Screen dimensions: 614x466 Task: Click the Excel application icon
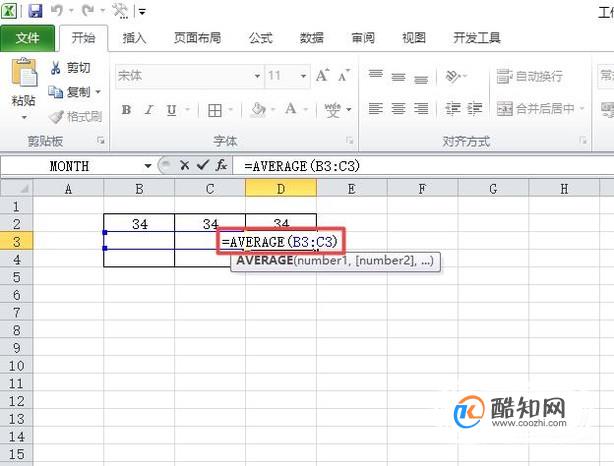coord(9,11)
